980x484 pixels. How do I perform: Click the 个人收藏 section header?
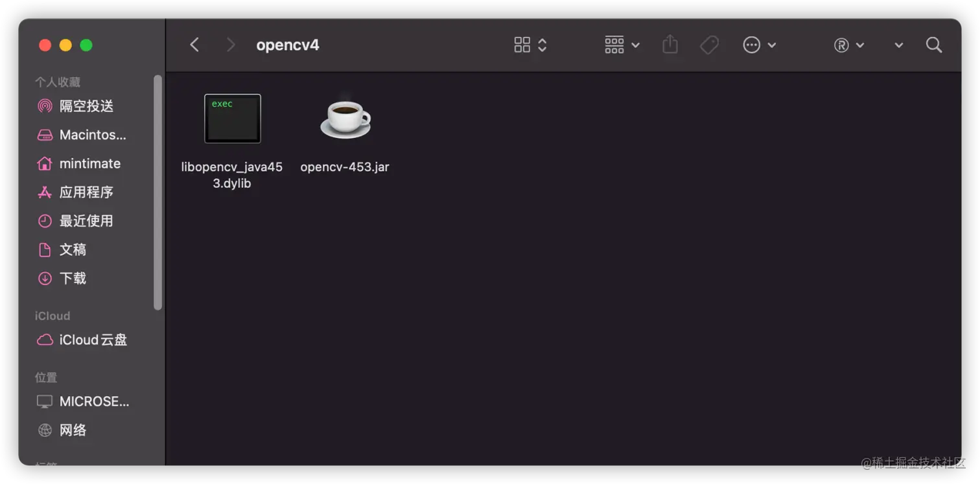click(x=58, y=82)
